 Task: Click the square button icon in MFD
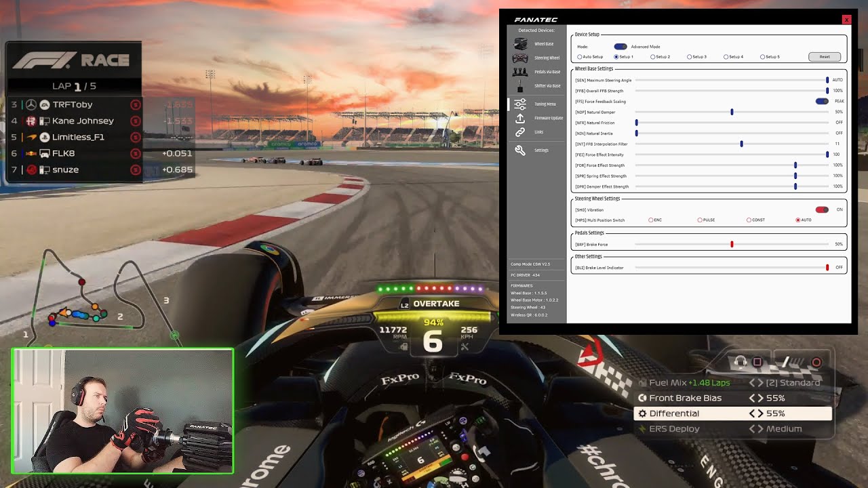pos(757,362)
